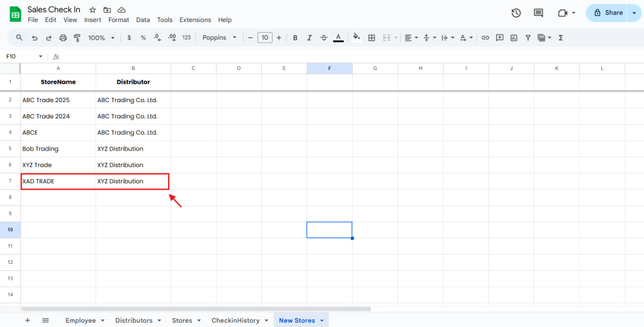Open the Poppins font dropdown

[x=219, y=38]
